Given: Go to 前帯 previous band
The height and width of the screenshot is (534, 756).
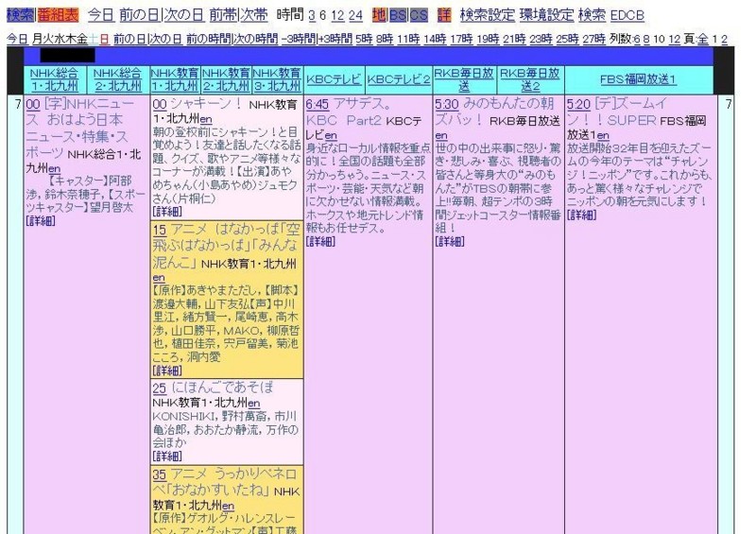Looking at the screenshot, I should click(x=223, y=15).
